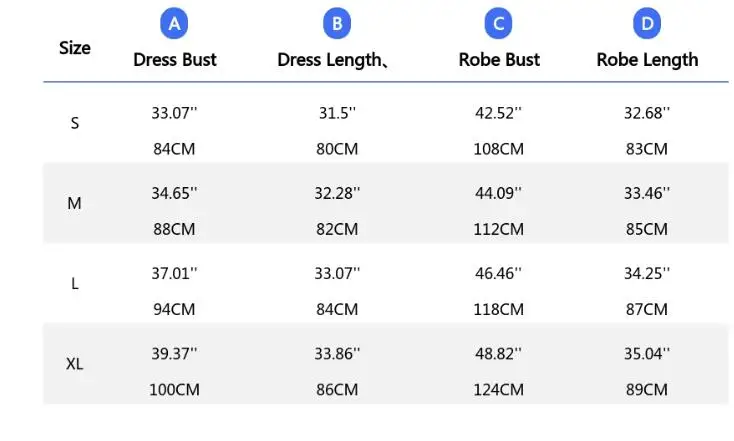This screenshot has height=441, width=734.
Task: Click the blue C circle icon
Action: (499, 23)
